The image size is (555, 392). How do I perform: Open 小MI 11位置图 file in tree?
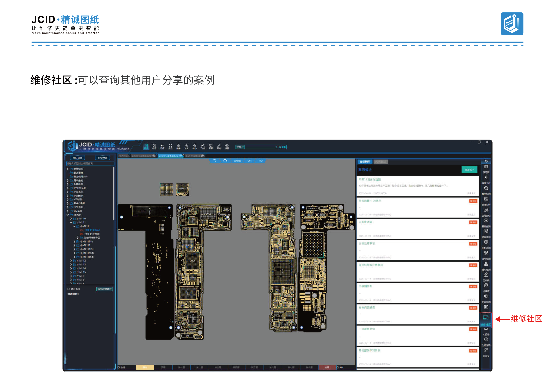coord(91,234)
